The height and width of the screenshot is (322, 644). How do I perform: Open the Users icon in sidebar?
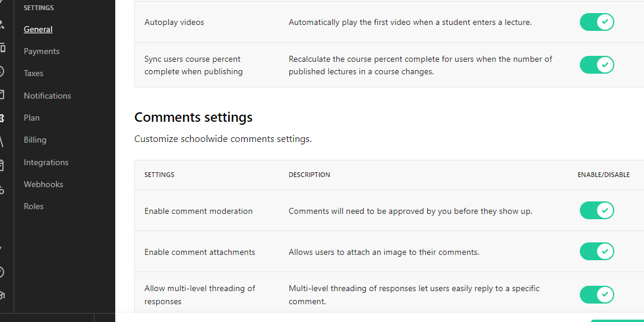pos(2,24)
